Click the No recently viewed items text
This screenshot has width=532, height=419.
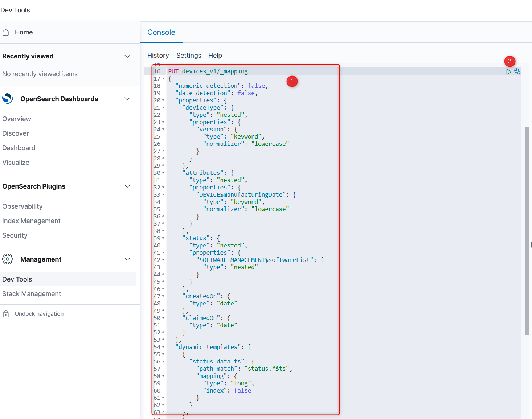point(40,74)
